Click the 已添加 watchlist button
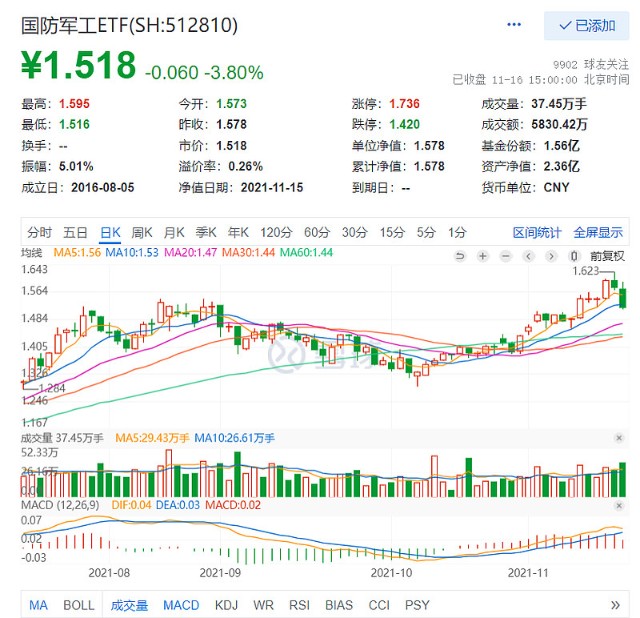The height and width of the screenshot is (618, 640). tap(587, 25)
